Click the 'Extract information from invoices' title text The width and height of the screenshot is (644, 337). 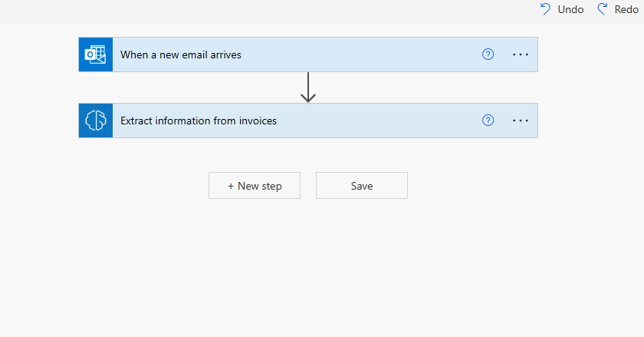pos(199,121)
